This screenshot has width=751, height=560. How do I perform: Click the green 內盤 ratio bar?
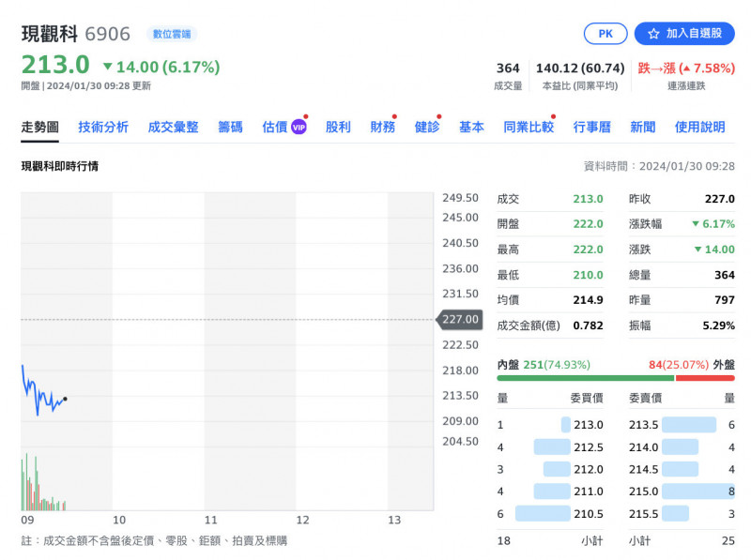pos(585,378)
